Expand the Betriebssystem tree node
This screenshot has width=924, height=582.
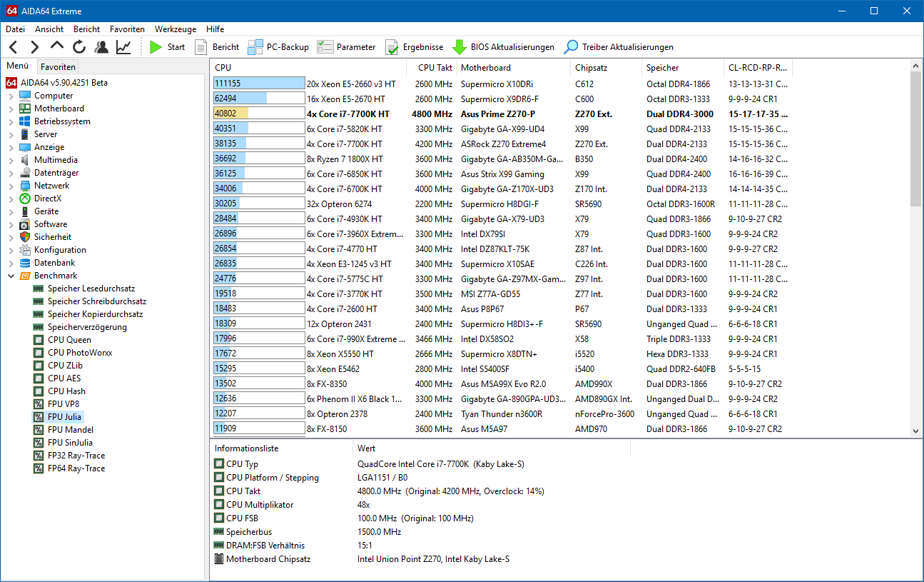click(x=11, y=121)
